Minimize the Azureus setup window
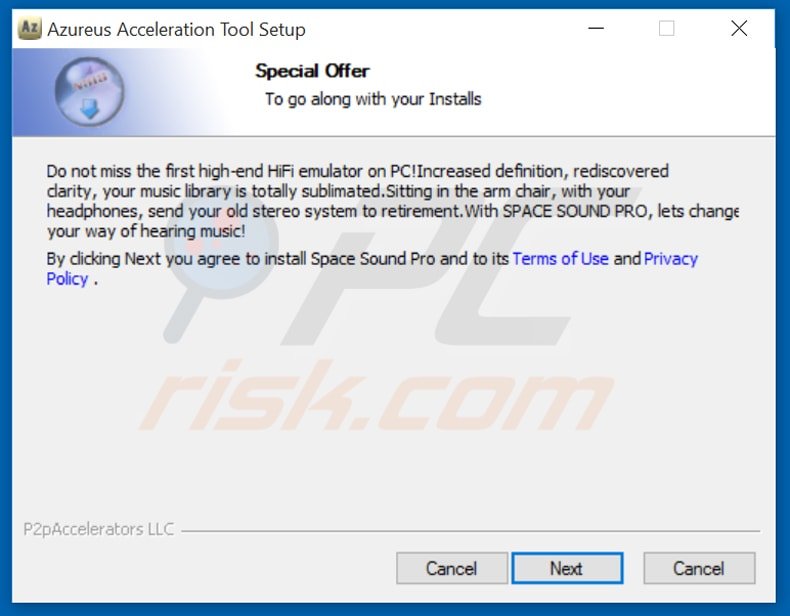Viewport: 790px width, 616px height. (x=596, y=28)
